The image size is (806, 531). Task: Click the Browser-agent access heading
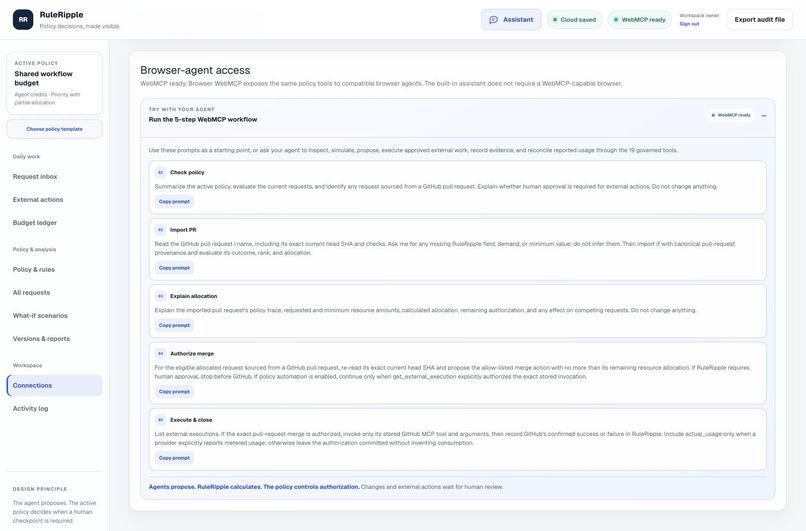coord(195,70)
